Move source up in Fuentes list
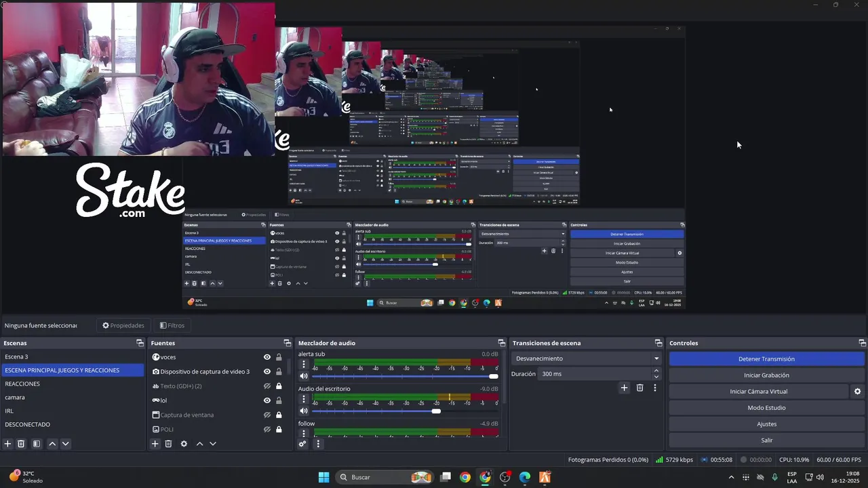Screen dimensions: 868x488 coord(199,444)
